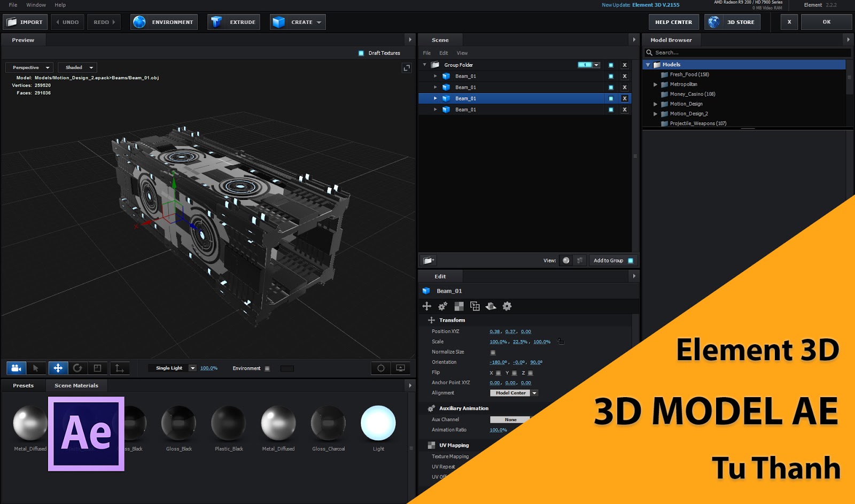This screenshot has width=855, height=504.
Task: Open the Scene panel's View menu
Action: (x=462, y=53)
